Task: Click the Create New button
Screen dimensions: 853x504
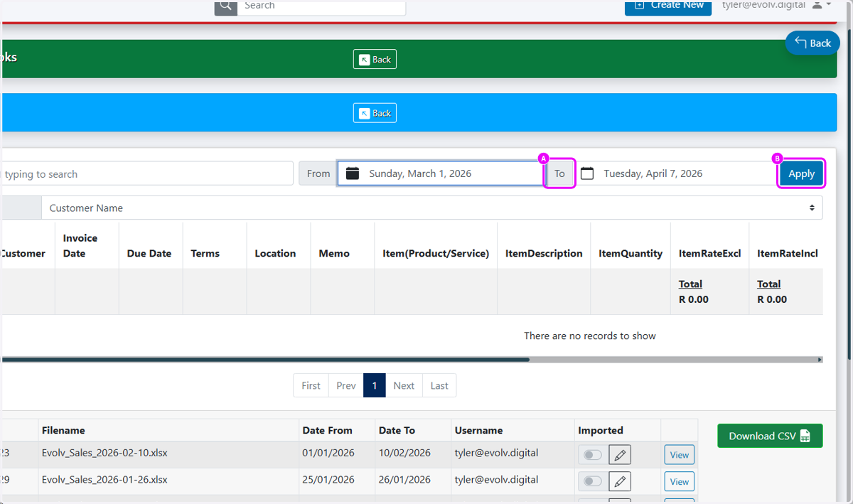Action: [x=668, y=6]
